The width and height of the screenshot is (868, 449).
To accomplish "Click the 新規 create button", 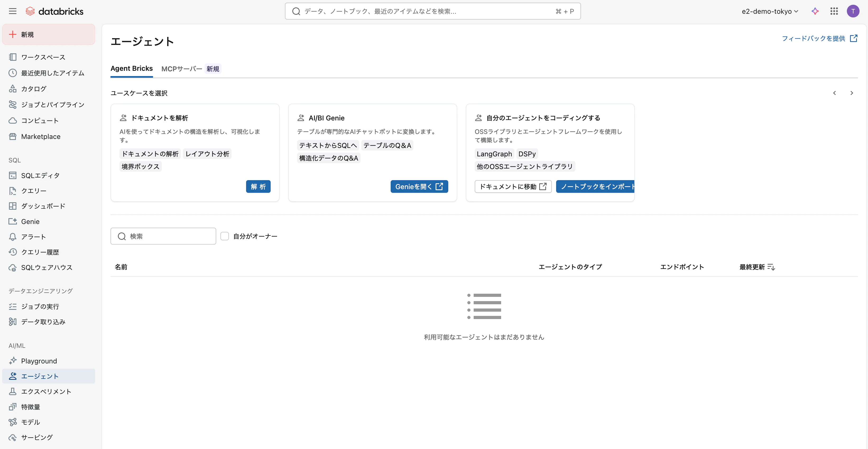I will 49,34.
